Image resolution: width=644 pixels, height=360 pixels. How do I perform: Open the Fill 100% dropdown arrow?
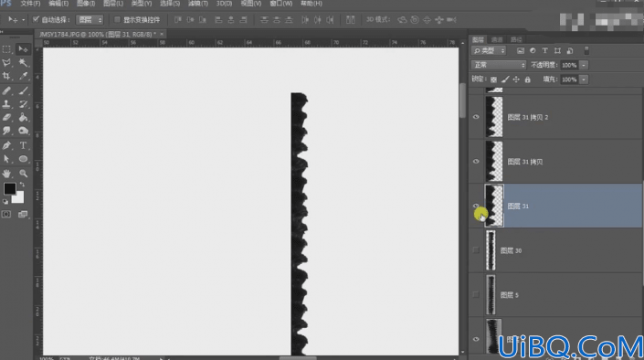point(584,79)
